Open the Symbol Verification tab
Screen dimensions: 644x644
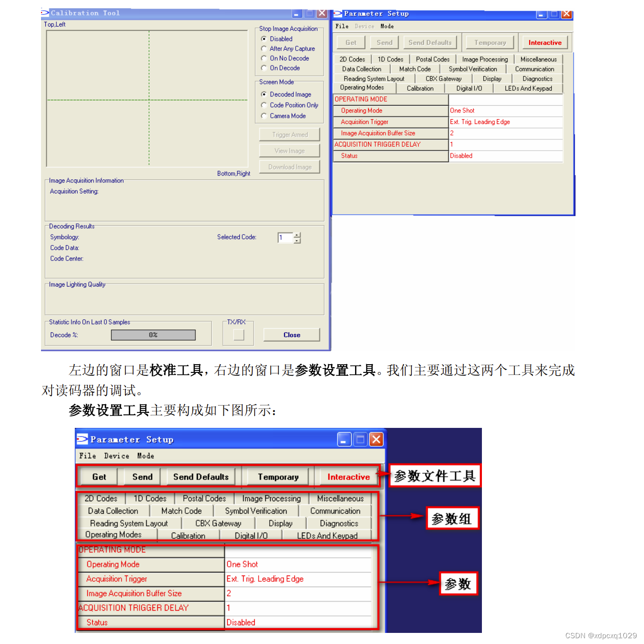click(473, 69)
